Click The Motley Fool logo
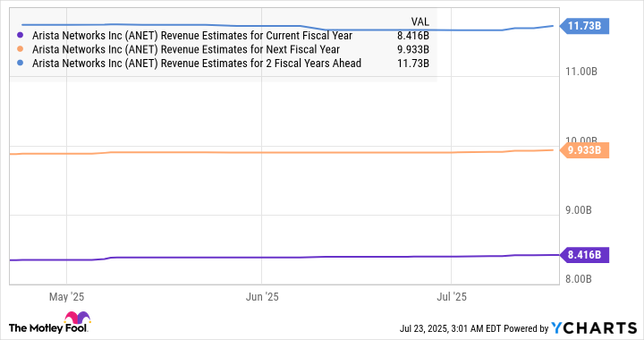The height and width of the screenshot is (340, 644). click(x=49, y=323)
